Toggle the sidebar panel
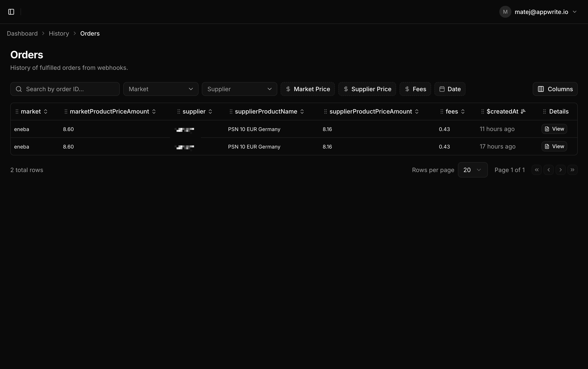The image size is (588, 369). point(11,11)
